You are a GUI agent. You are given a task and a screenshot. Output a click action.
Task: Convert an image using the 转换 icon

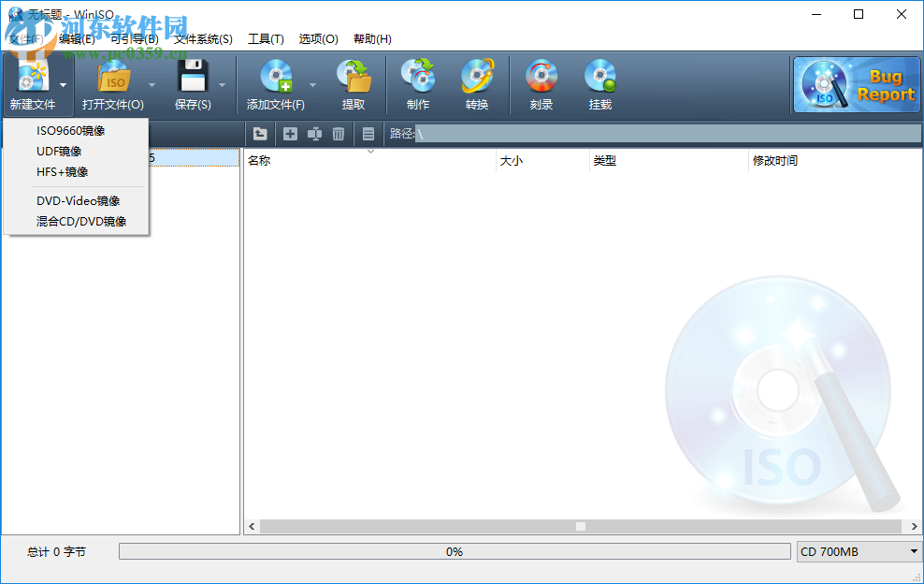[x=477, y=84]
